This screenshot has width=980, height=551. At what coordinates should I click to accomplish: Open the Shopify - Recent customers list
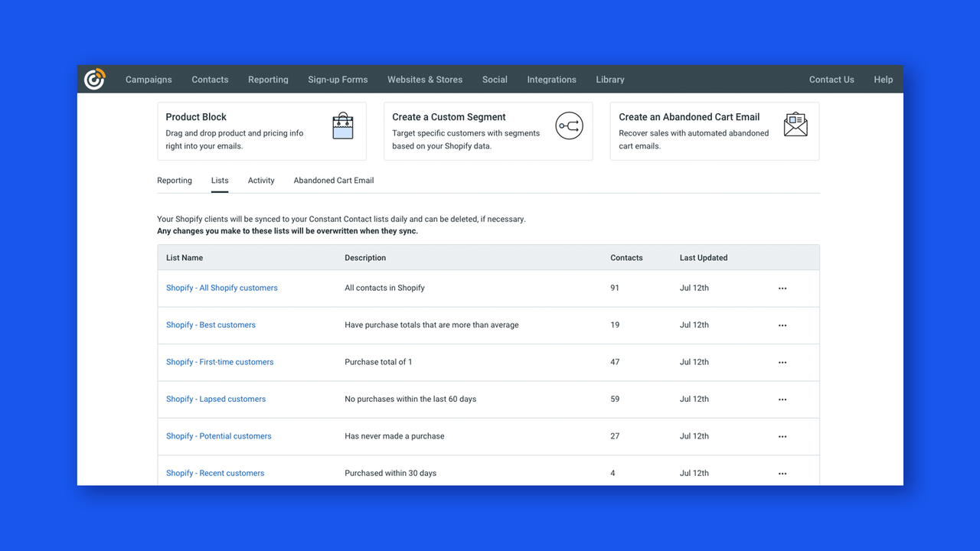coord(215,473)
